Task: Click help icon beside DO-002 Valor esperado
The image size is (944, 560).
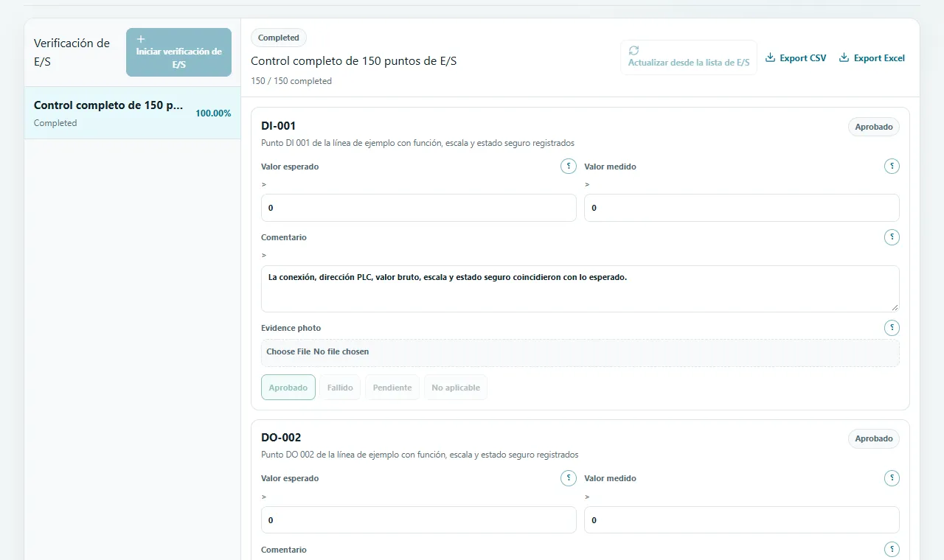Action: (569, 478)
